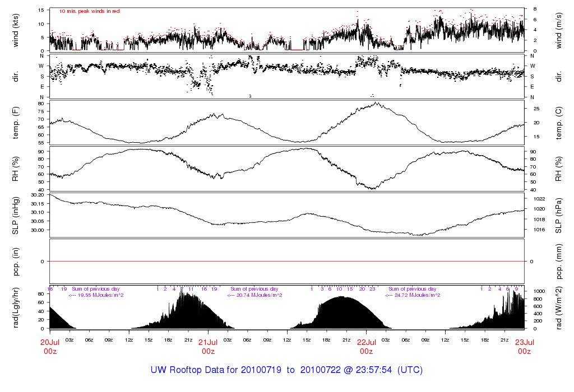Click the "21Jul 00z" date label
The width and height of the screenshot is (574, 392).
(x=208, y=347)
